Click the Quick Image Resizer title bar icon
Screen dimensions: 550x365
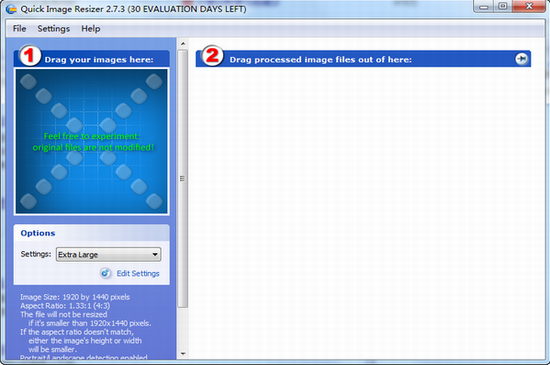pyautogui.click(x=11, y=9)
